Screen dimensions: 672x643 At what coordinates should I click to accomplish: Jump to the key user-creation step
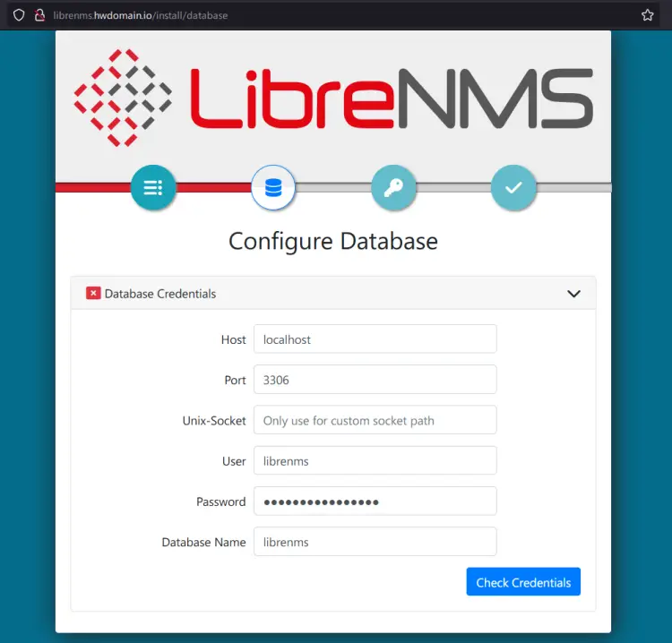point(393,188)
